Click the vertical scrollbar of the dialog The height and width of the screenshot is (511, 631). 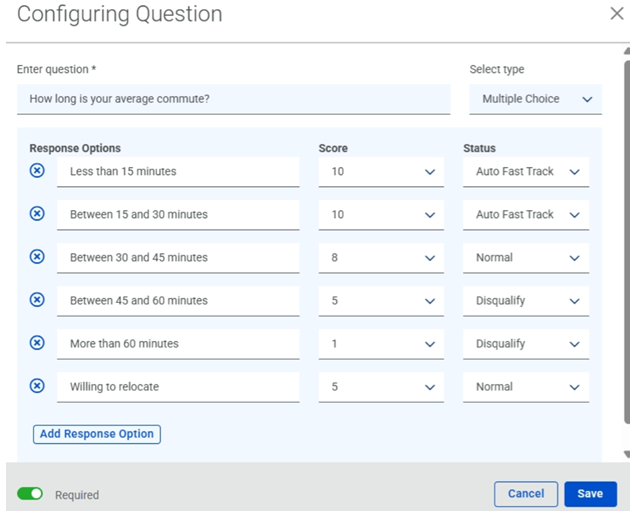pyautogui.click(x=627, y=241)
